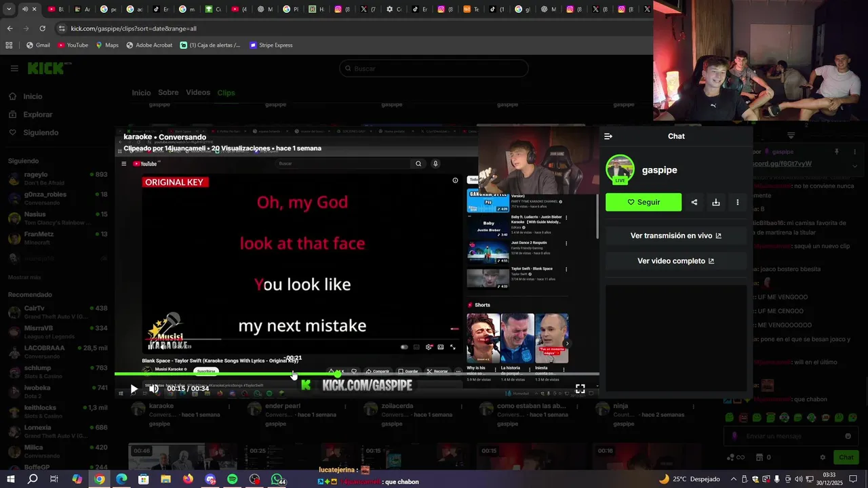
Task: Open Inicio in the left sidebar
Action: click(x=33, y=96)
